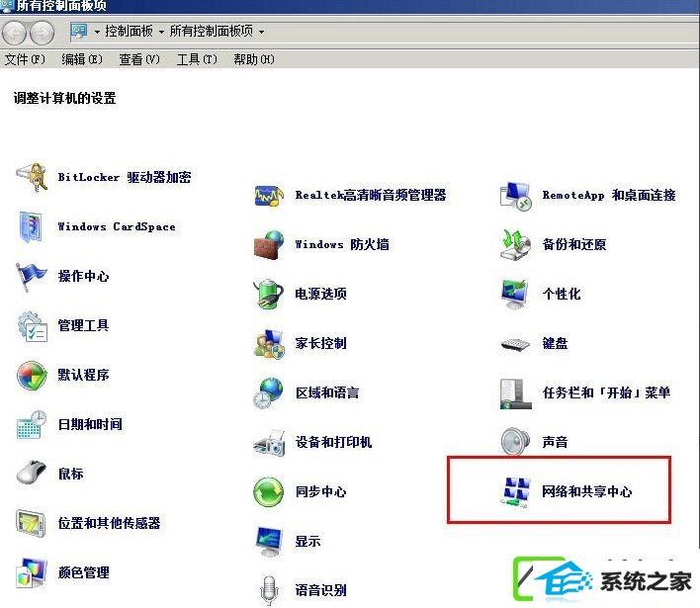This screenshot has height=608, width=700.
Task: Open the 键盘 keyboard icon
Action: coord(516,344)
